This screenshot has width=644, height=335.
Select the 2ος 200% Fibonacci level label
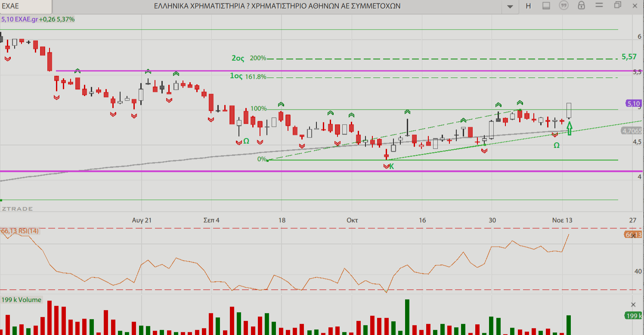[248, 58]
